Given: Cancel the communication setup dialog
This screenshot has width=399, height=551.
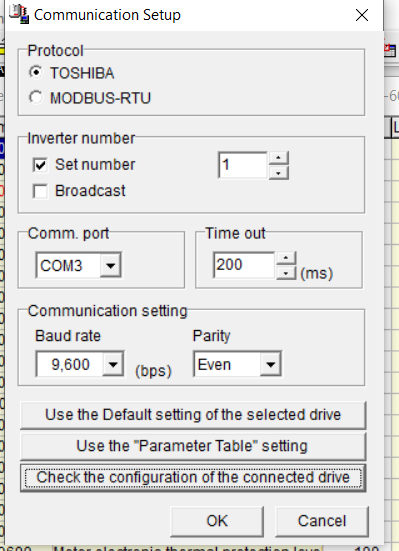Looking at the screenshot, I should [322, 521].
